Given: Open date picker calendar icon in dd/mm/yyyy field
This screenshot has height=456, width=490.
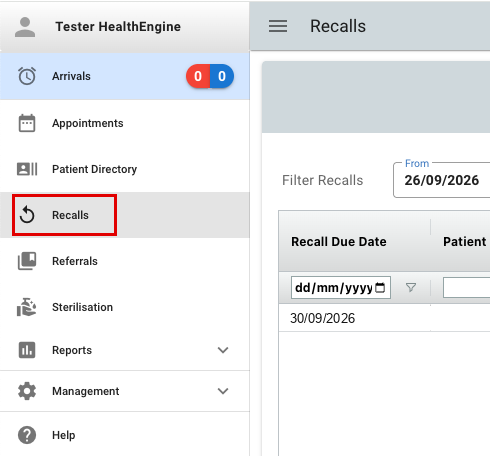Looking at the screenshot, I should 380,287.
